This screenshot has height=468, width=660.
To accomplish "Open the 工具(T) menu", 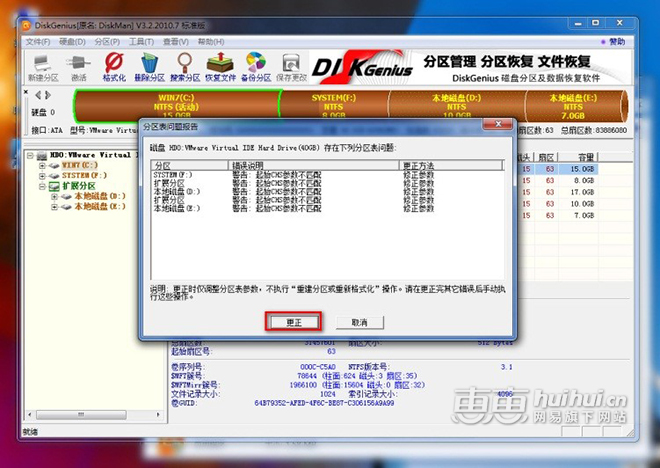I will (x=141, y=42).
